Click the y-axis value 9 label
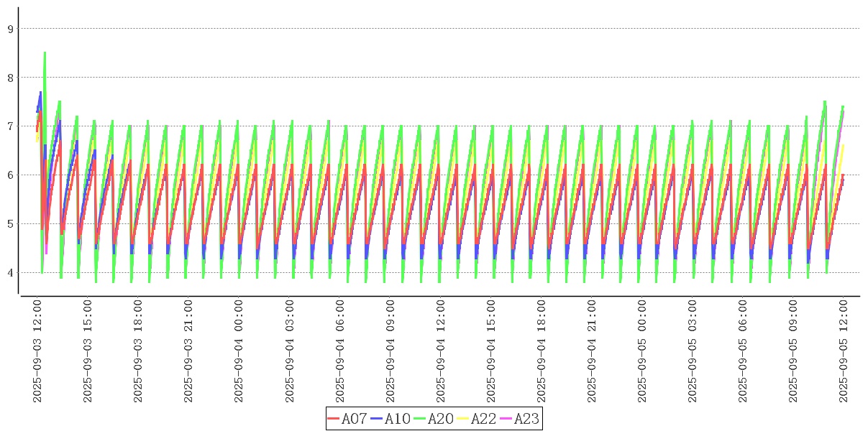Viewport: 868px width, 431px height. click(x=10, y=29)
